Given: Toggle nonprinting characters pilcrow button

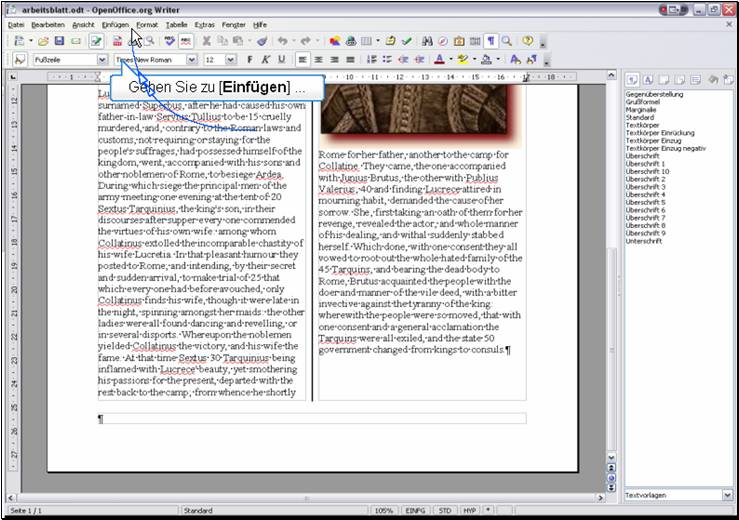Looking at the screenshot, I should [491, 41].
